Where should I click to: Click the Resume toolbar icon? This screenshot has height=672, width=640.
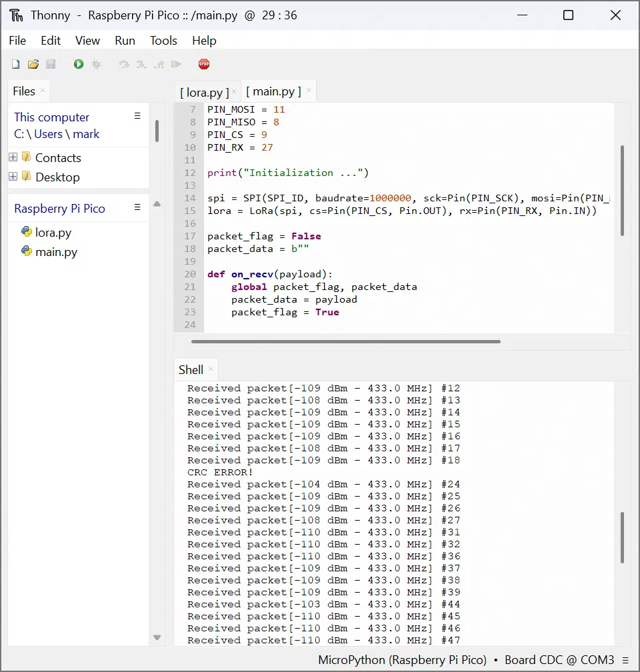point(176,64)
